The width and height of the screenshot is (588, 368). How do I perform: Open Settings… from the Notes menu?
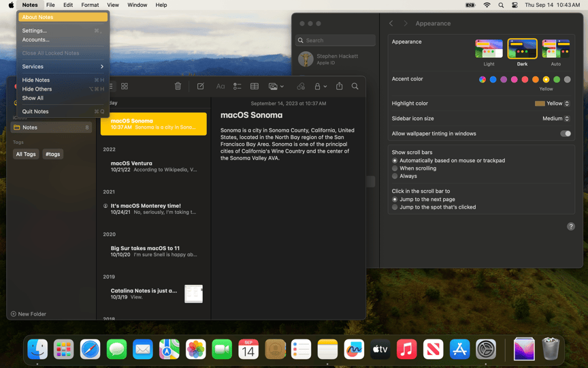click(x=63, y=31)
